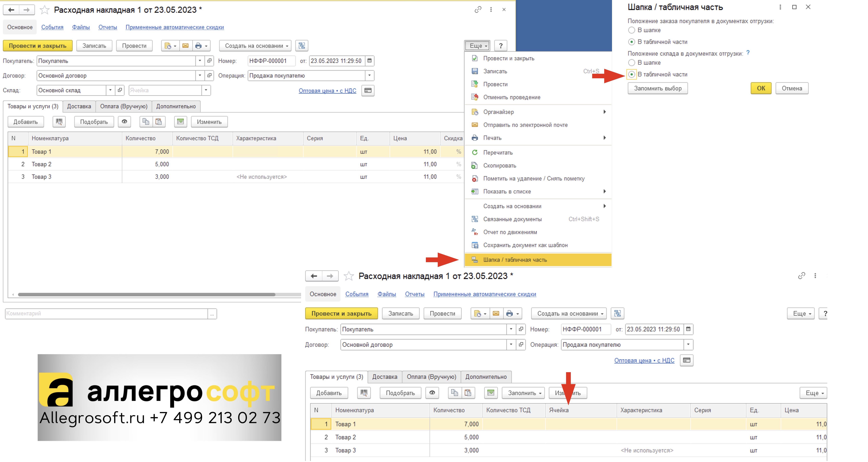868x462 pixels.
Task: Click the link chain icon in top document header
Action: pos(478,10)
